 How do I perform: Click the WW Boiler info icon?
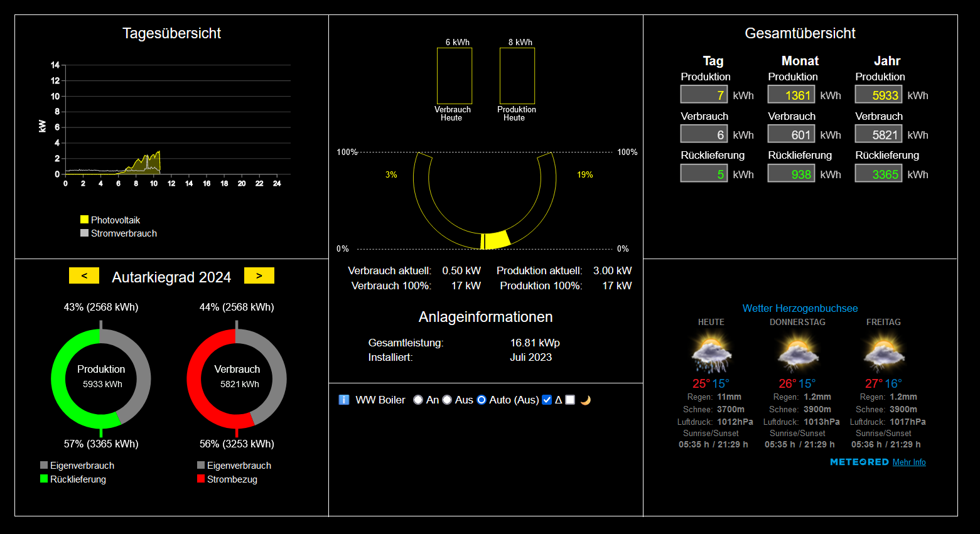pyautogui.click(x=343, y=400)
